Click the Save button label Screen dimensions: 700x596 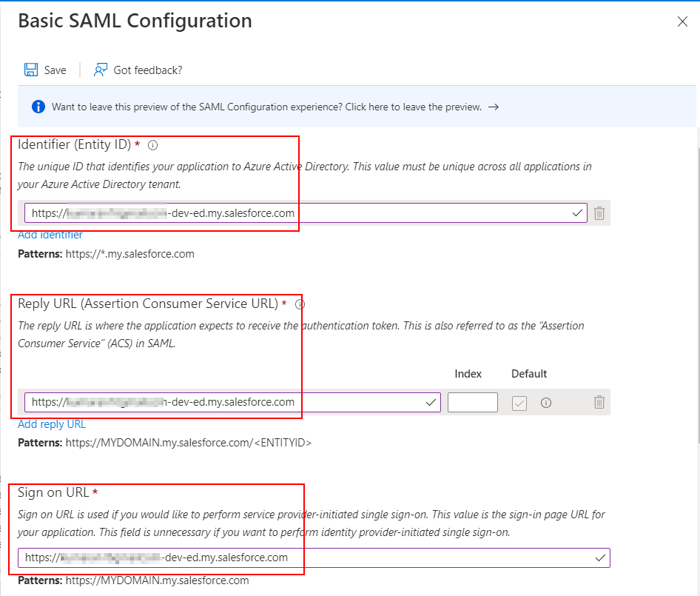coord(55,70)
